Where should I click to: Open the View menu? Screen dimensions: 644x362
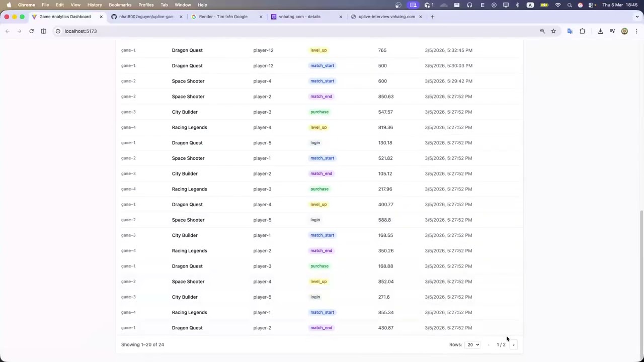tap(75, 5)
